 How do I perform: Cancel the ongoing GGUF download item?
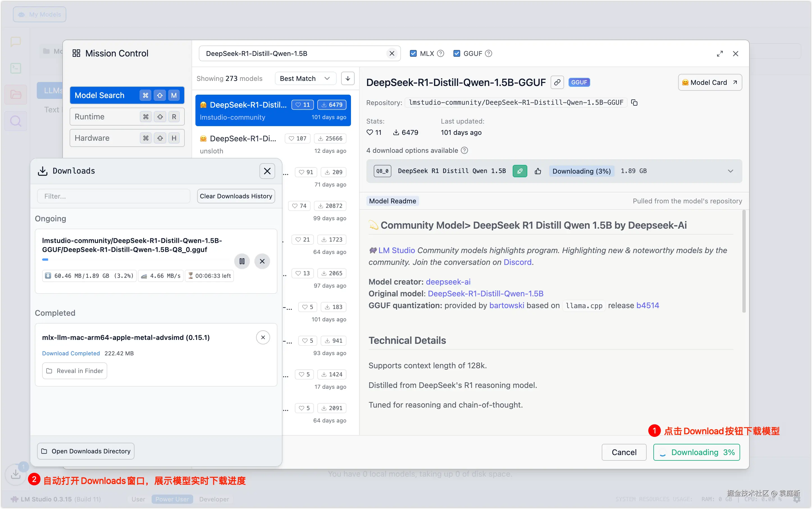[262, 261]
